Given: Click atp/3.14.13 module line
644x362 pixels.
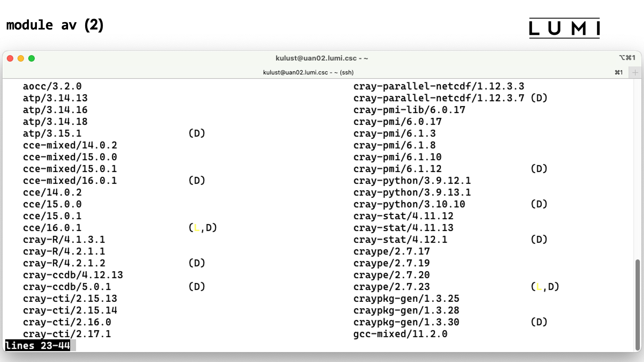Looking at the screenshot, I should 55,98.
